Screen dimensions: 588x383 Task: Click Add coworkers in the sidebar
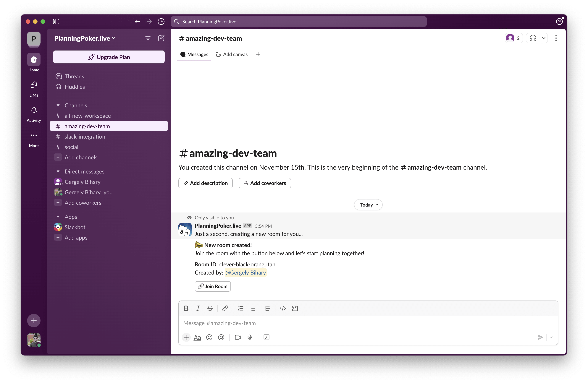tap(109, 202)
